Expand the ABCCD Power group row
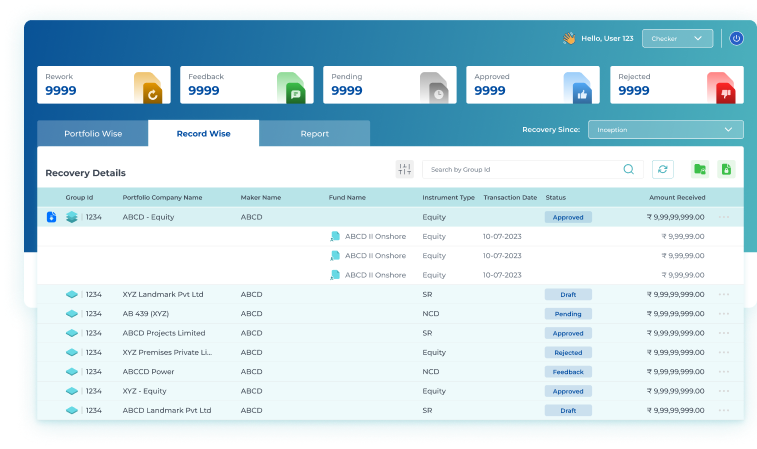 click(x=71, y=372)
